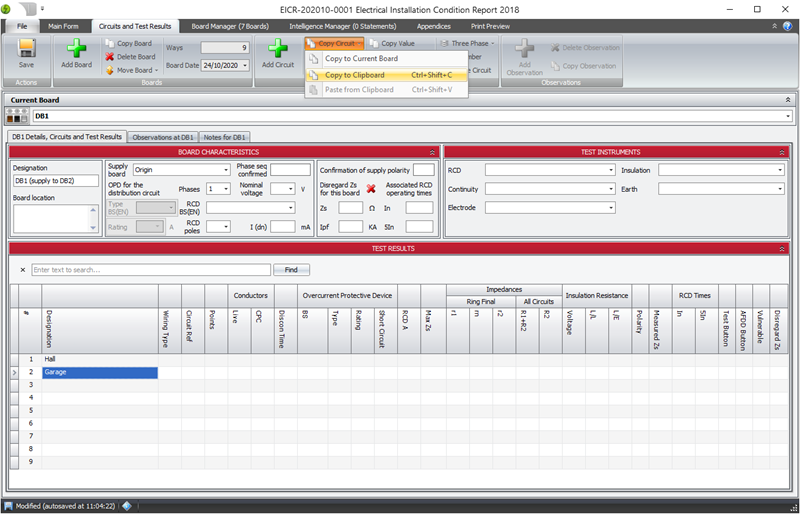Open the Insulation instrument dropdown

click(x=780, y=170)
